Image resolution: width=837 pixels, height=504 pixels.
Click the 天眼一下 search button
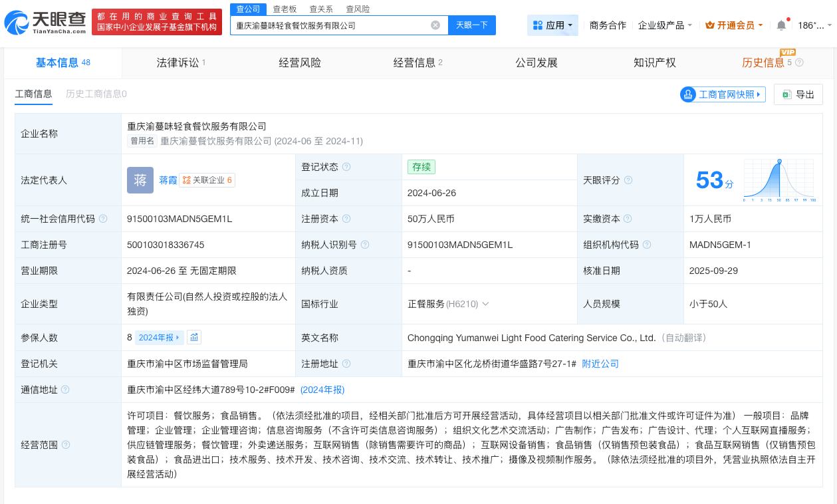[x=472, y=25]
